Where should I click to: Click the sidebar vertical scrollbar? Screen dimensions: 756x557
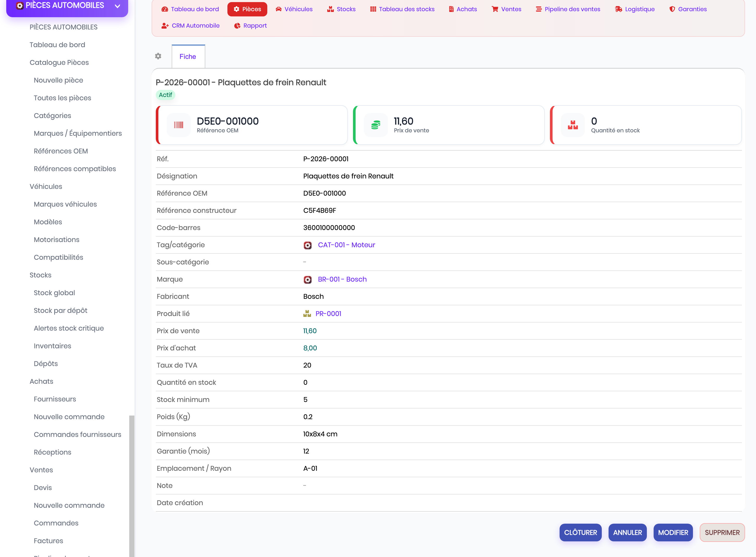(132, 486)
